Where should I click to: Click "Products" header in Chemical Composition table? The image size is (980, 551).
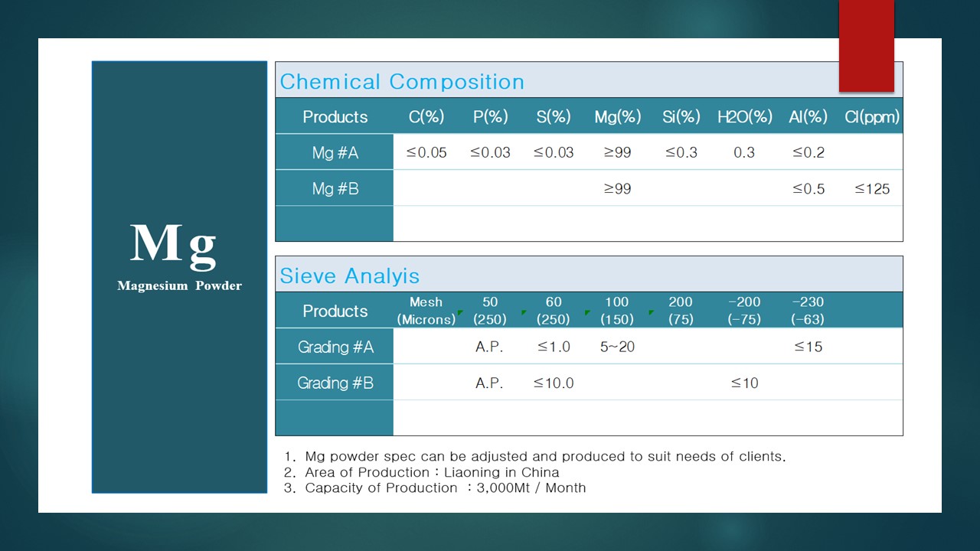pyautogui.click(x=335, y=117)
